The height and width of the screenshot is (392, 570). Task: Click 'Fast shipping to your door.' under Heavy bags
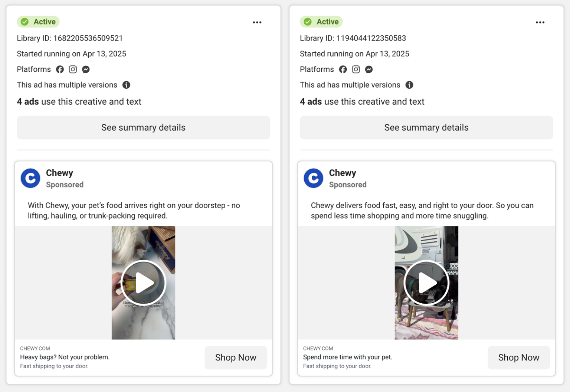coord(54,366)
